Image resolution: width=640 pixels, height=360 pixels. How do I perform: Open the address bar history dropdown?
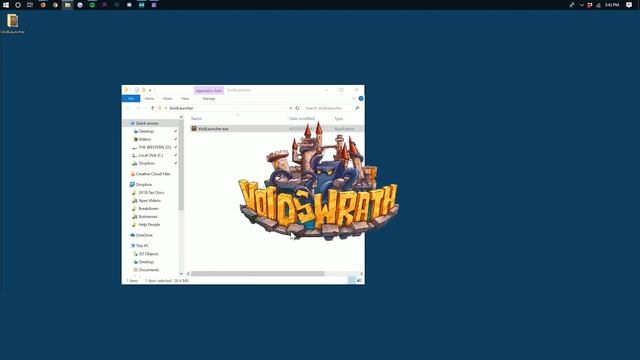[x=291, y=108]
